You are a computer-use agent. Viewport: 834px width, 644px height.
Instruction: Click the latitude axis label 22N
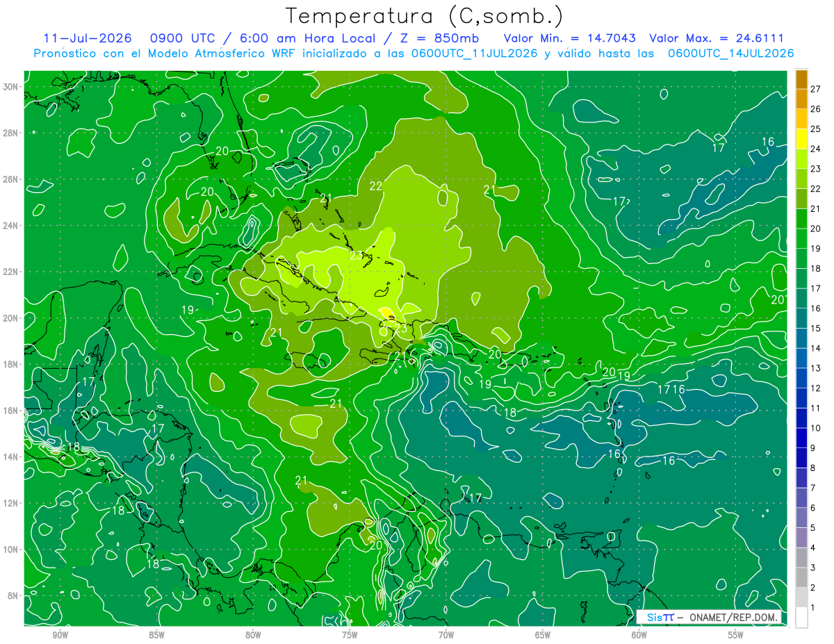coord(10,272)
